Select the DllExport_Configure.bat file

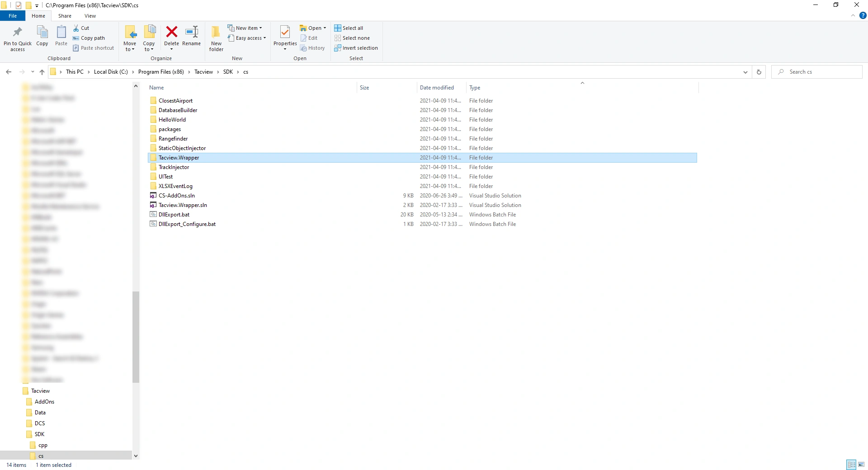[x=187, y=224]
